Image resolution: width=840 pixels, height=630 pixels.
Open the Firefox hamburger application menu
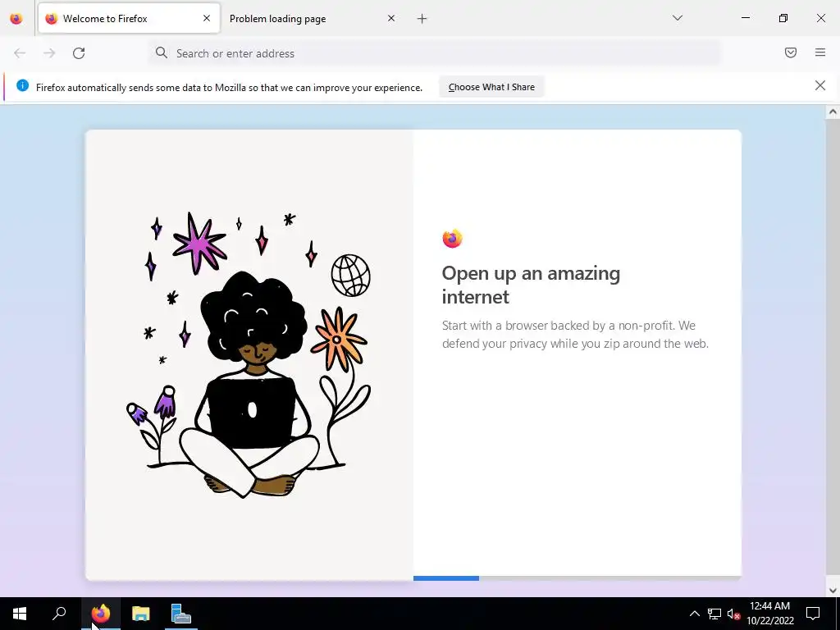[x=820, y=52]
